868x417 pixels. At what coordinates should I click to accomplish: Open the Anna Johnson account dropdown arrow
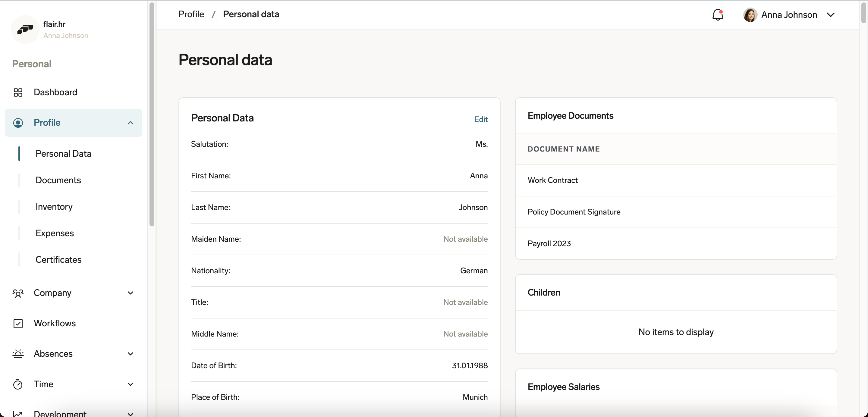(831, 15)
